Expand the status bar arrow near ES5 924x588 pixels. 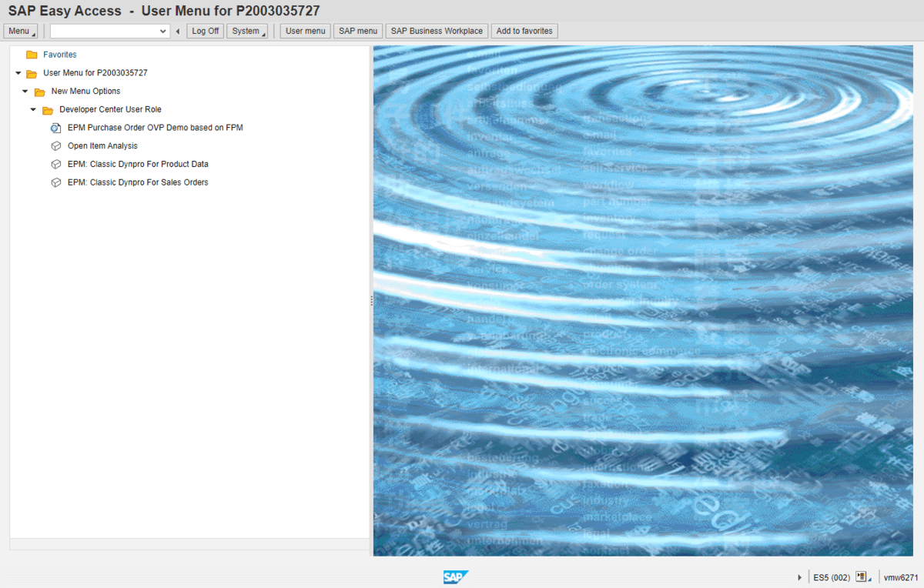pos(800,577)
